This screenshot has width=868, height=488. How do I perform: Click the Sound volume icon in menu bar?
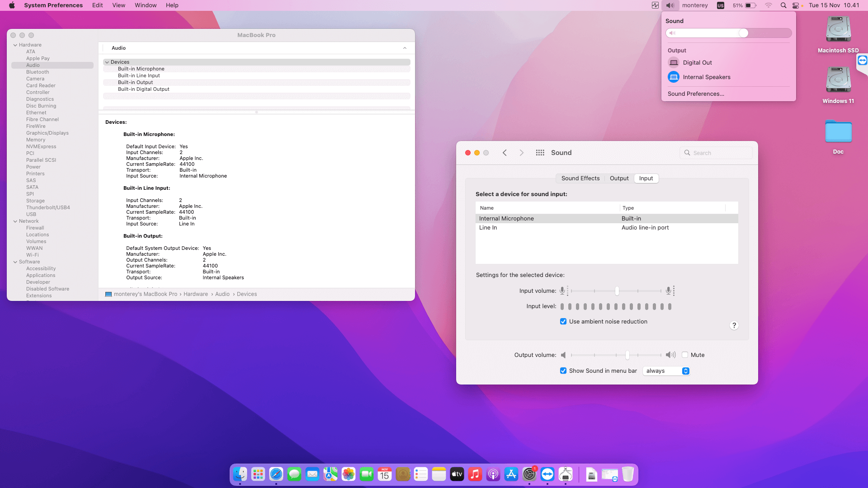point(670,5)
